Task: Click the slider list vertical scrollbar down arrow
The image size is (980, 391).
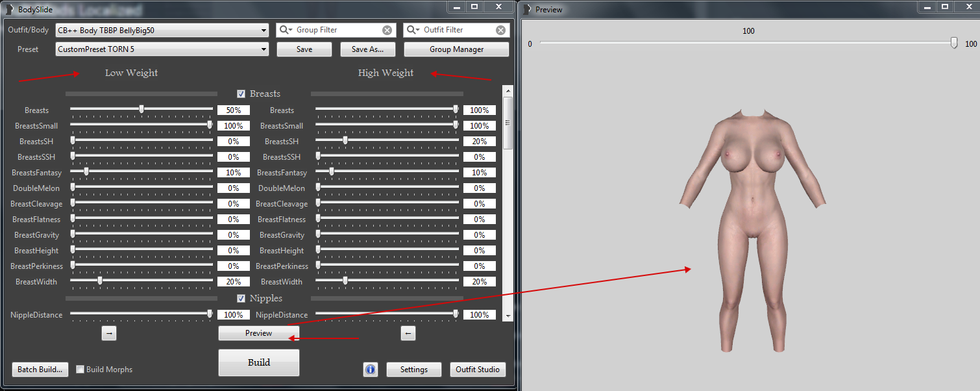Action: [508, 315]
